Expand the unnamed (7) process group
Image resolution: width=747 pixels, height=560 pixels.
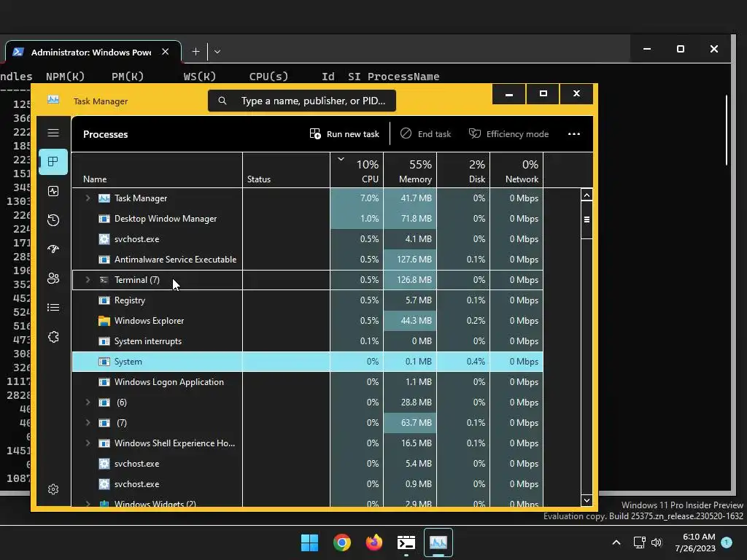tap(88, 423)
